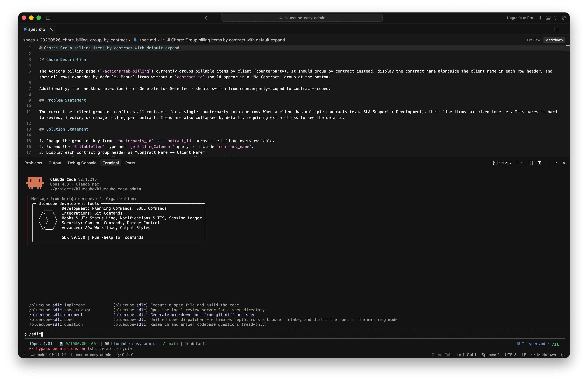Click the '## Solution Statement' heading line
This screenshot has height=382, width=588.
tap(64, 129)
